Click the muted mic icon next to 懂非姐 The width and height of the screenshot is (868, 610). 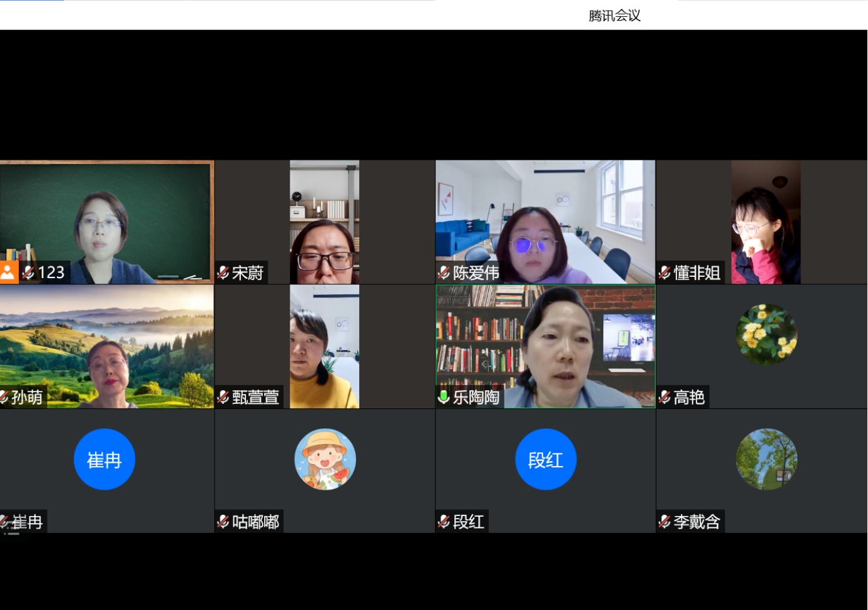(665, 272)
